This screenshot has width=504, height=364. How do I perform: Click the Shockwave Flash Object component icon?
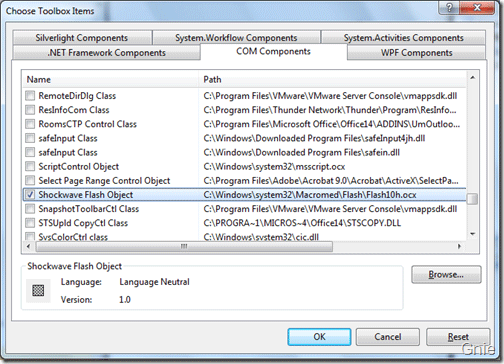point(38,290)
